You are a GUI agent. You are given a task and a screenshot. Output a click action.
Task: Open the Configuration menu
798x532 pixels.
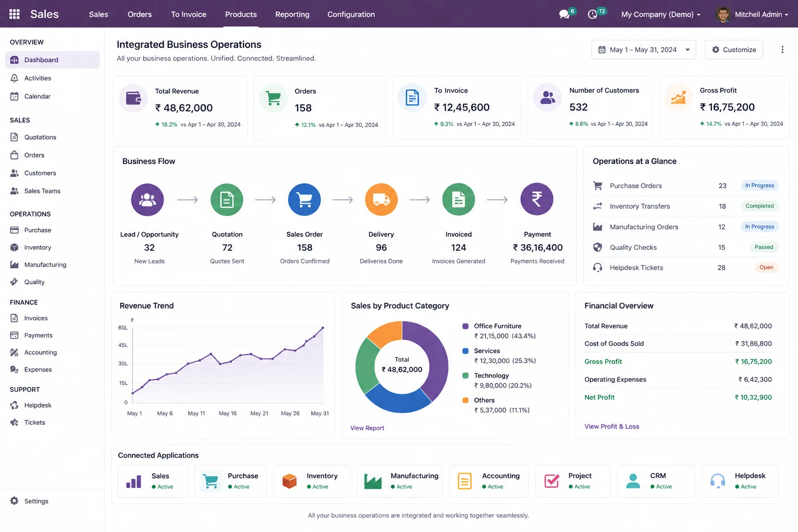click(351, 15)
